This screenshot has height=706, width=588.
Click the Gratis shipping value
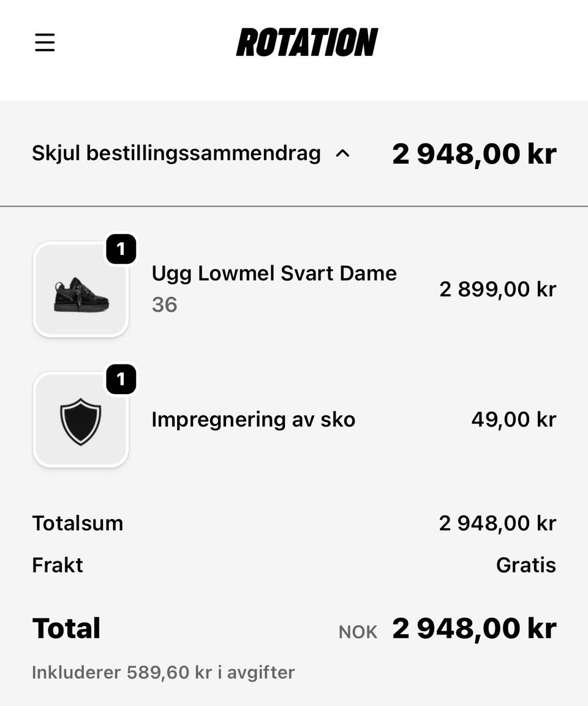[x=526, y=565]
